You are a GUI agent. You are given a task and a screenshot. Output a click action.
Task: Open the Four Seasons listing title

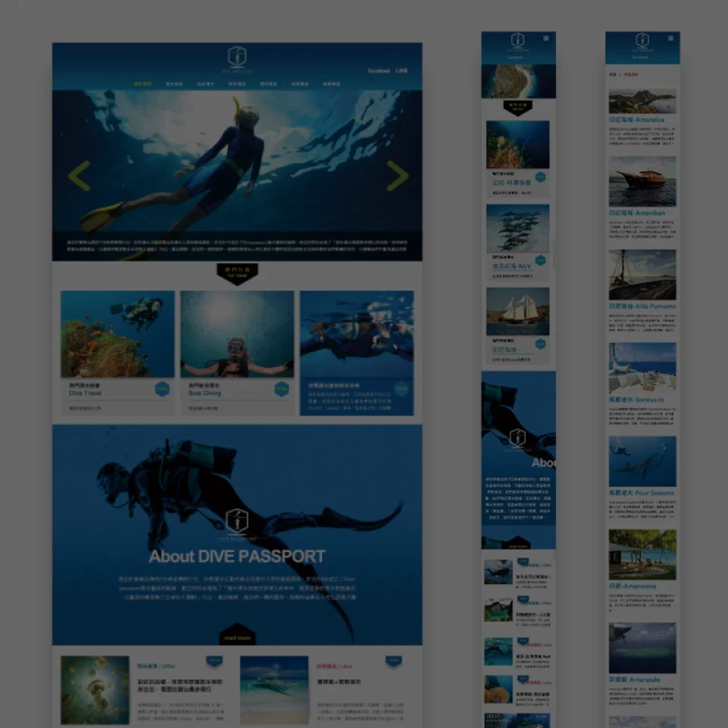pyautogui.click(x=642, y=493)
